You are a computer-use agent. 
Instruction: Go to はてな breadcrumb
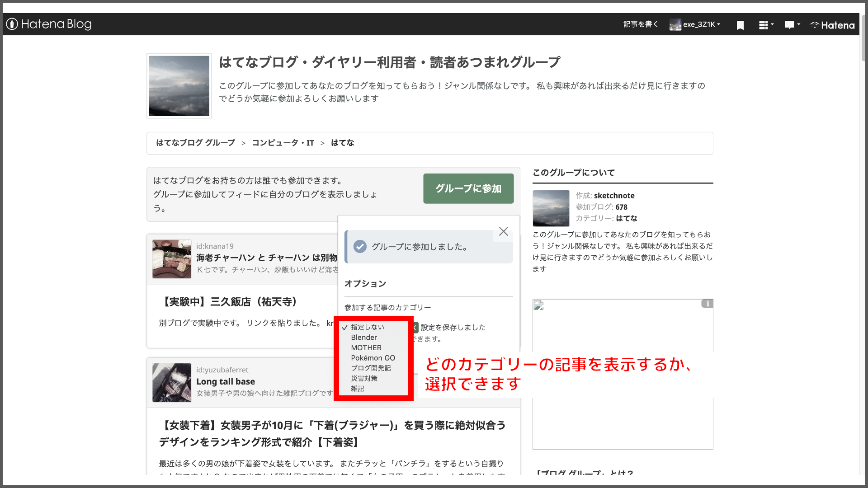pos(343,143)
